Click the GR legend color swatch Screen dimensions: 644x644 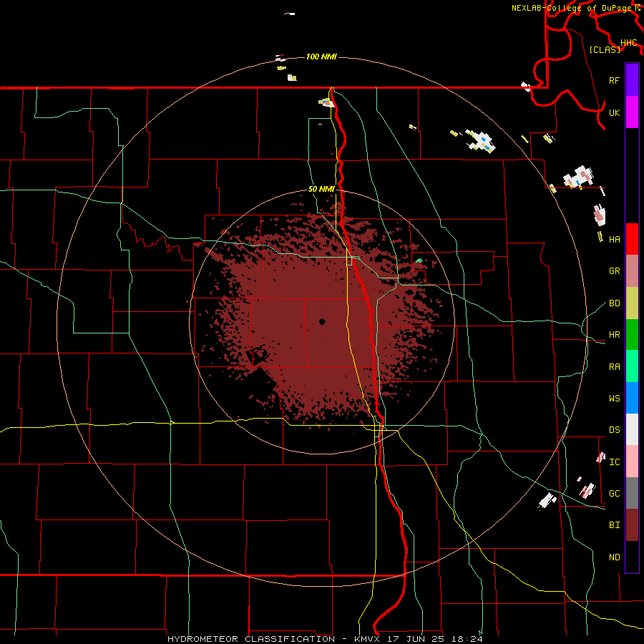632,271
